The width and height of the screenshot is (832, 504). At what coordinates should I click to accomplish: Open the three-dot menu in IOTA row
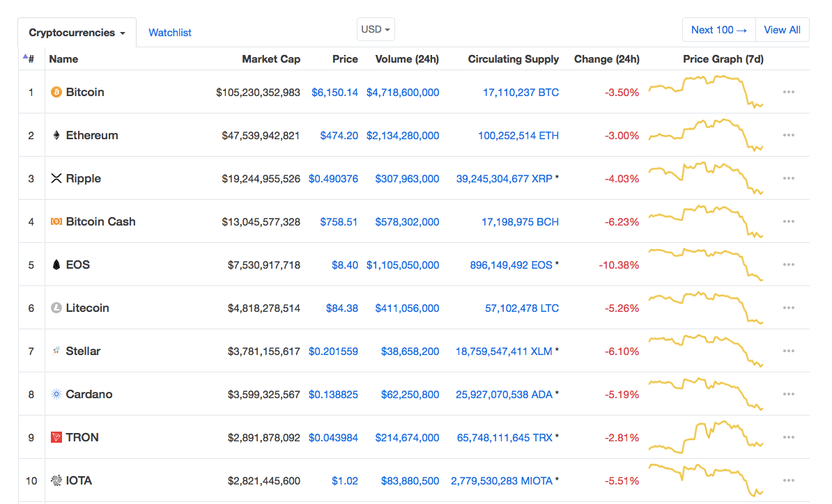789,481
